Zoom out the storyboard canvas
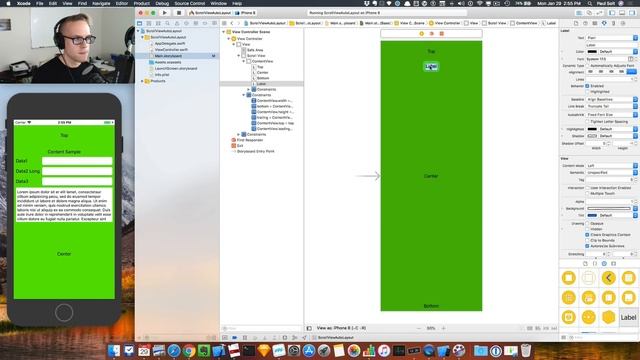The image size is (640, 360). click(x=418, y=328)
